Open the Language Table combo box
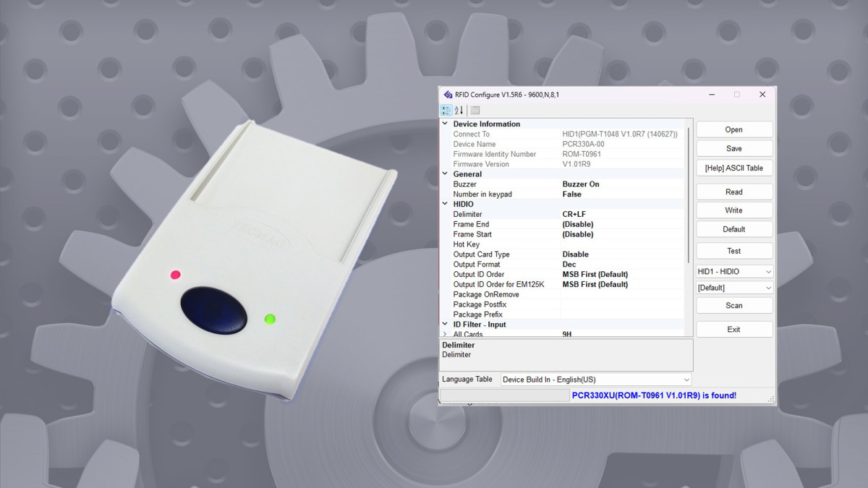The image size is (868, 488). (595, 380)
